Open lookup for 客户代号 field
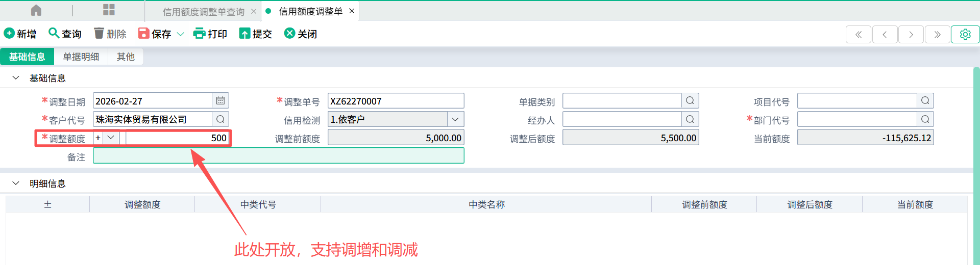Viewport: 980px width, 265px height. [x=220, y=119]
